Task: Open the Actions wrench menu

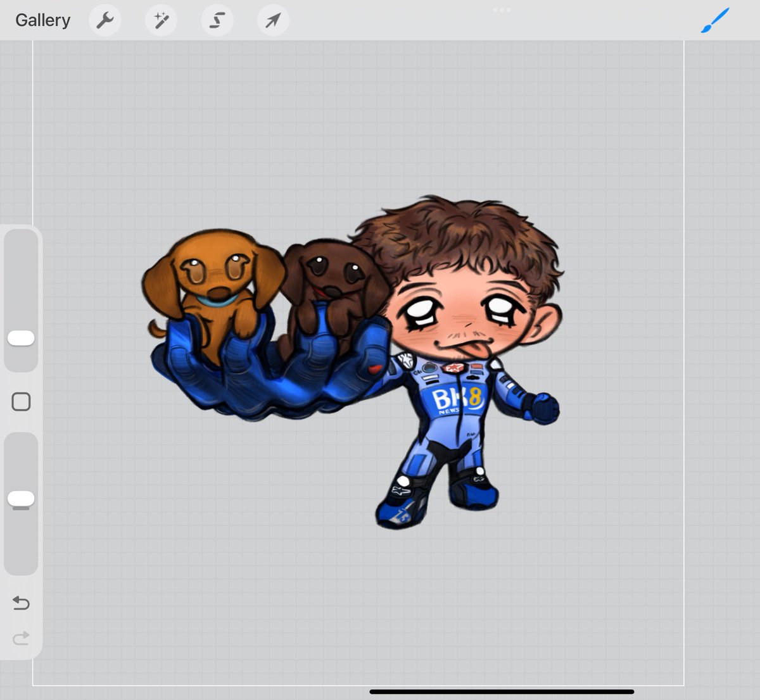Action: click(105, 20)
